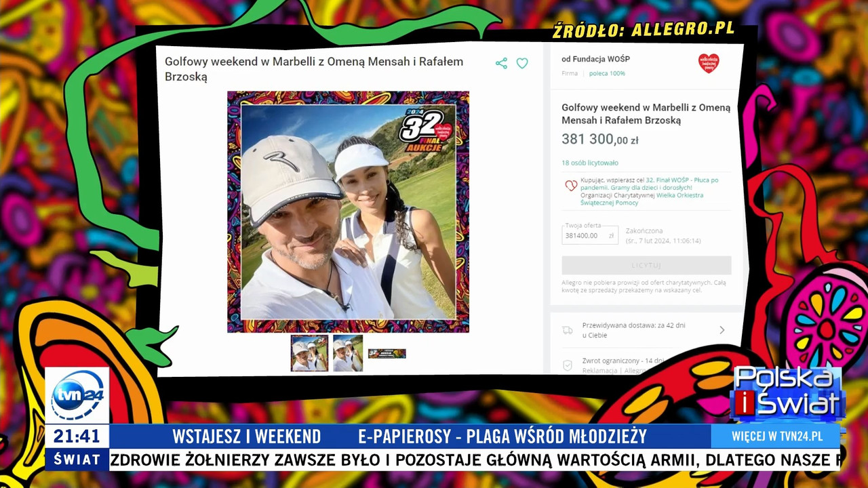Click the 'Zakończona' status text
868x488 pixels.
click(x=644, y=231)
